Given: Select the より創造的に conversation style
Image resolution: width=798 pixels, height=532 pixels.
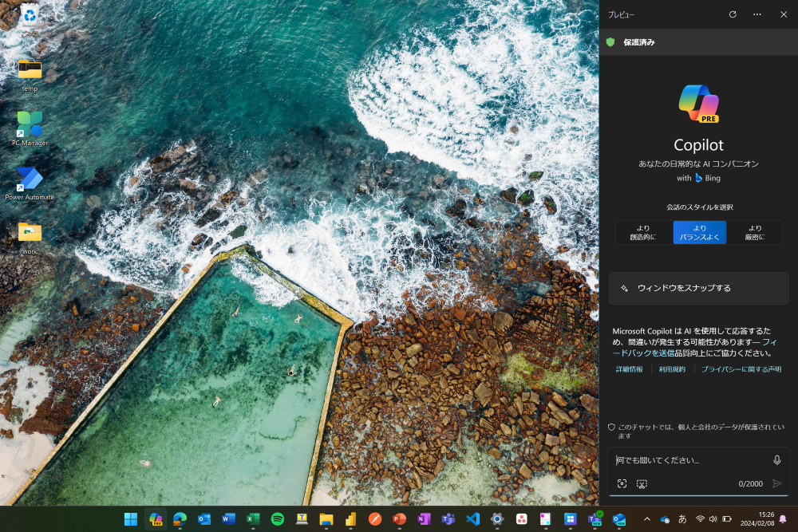Looking at the screenshot, I should [x=643, y=232].
